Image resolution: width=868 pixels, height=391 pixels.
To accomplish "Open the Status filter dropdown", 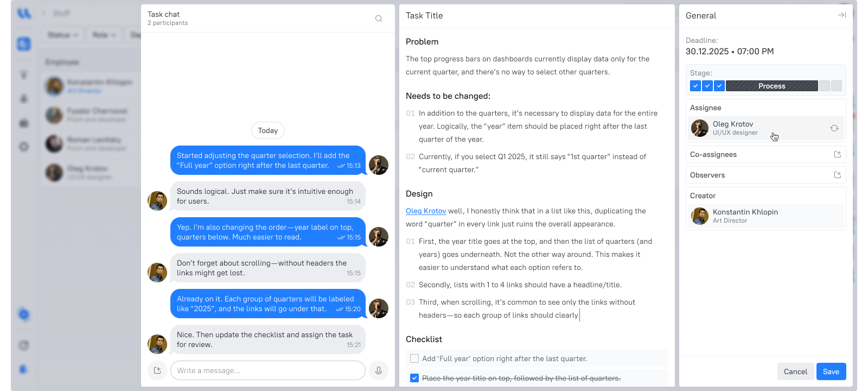I will tap(62, 35).
